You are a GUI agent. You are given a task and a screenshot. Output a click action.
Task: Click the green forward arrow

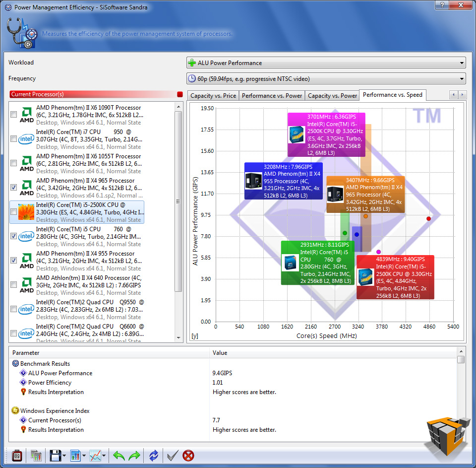pyautogui.click(x=134, y=456)
